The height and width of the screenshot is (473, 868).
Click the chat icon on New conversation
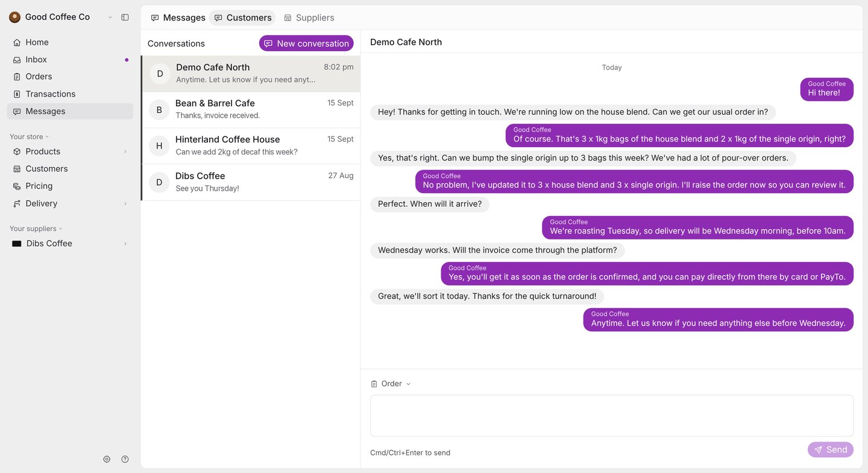tap(268, 43)
